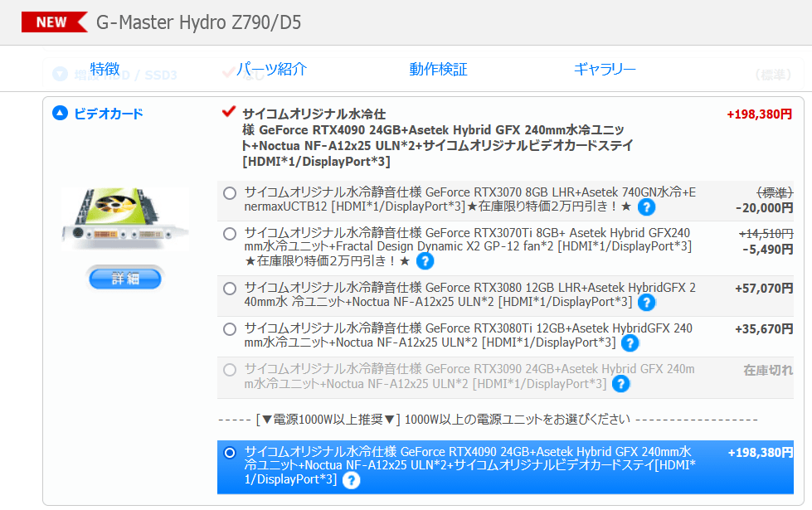The image size is (812, 510).
Task: Click the white +198,380円 price in highlighted row
Action: [x=761, y=453]
